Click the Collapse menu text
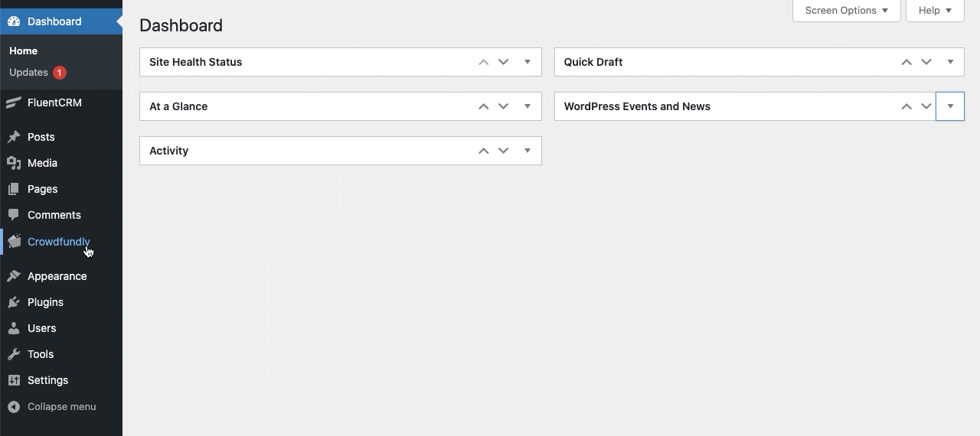This screenshot has height=436, width=980. (61, 407)
